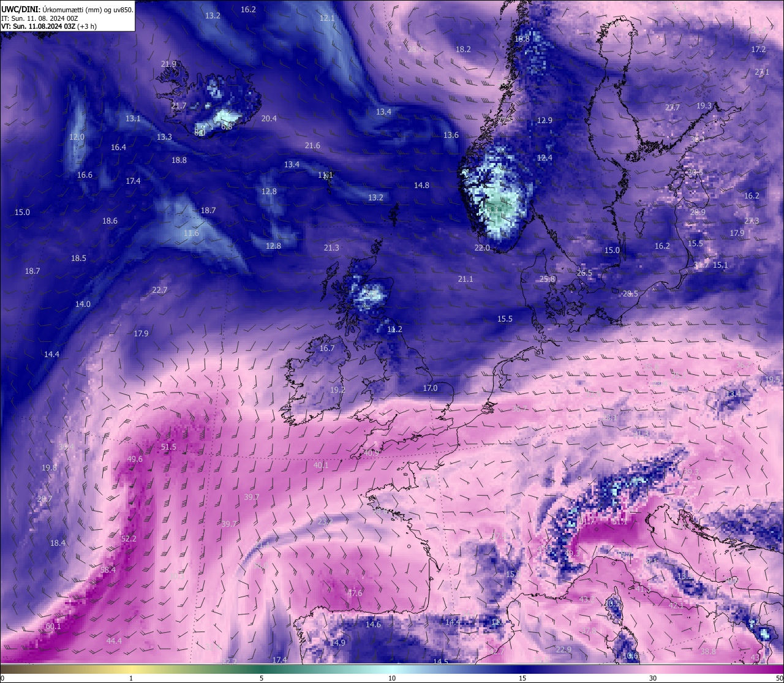Click the 12.1 value at the top
The height and width of the screenshot is (683, 784).
327,18
